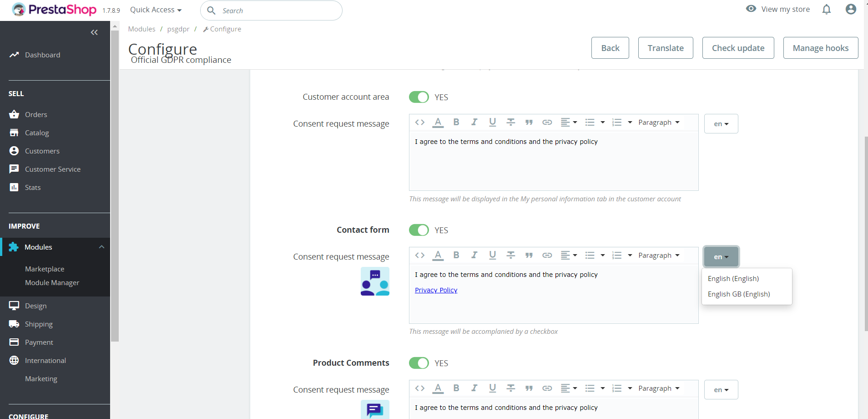Open Paragraph format dropdown in Product Comments editor

659,388
